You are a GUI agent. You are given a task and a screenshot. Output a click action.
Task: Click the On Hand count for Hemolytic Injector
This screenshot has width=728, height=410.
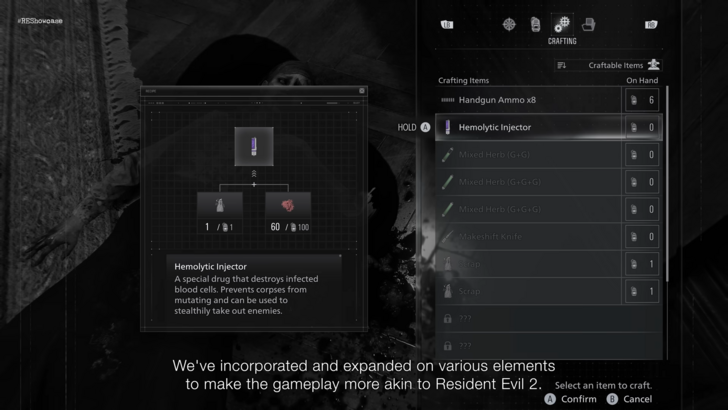pos(642,127)
